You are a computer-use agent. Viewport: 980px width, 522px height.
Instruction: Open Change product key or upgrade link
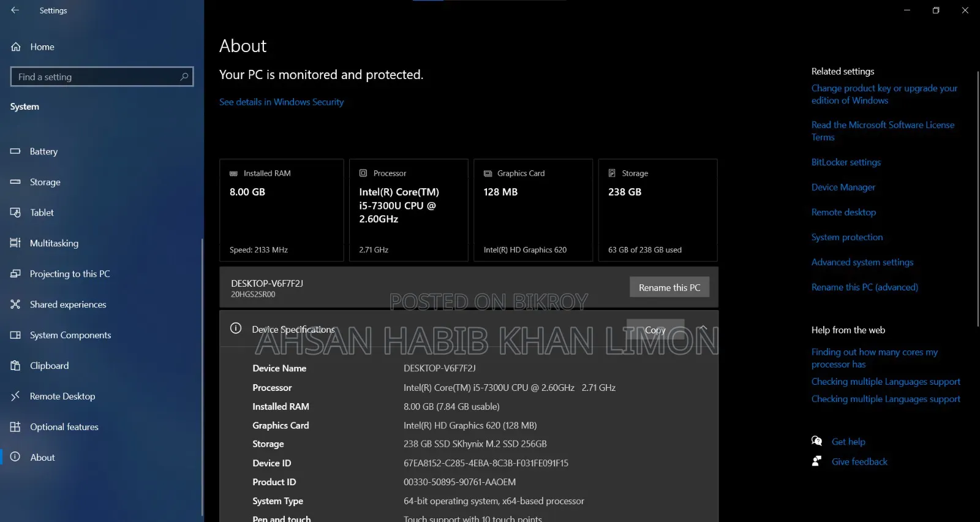884,94
